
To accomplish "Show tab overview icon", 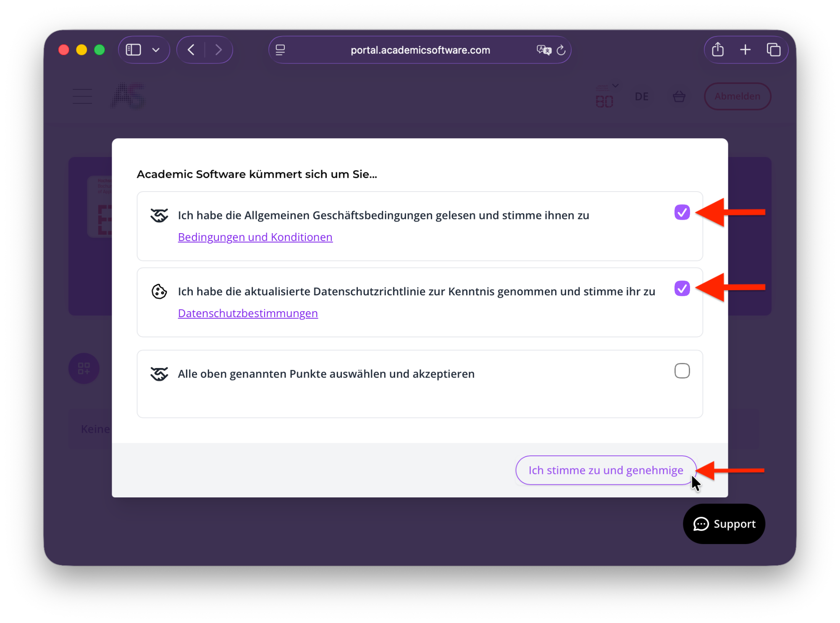I will coord(774,50).
